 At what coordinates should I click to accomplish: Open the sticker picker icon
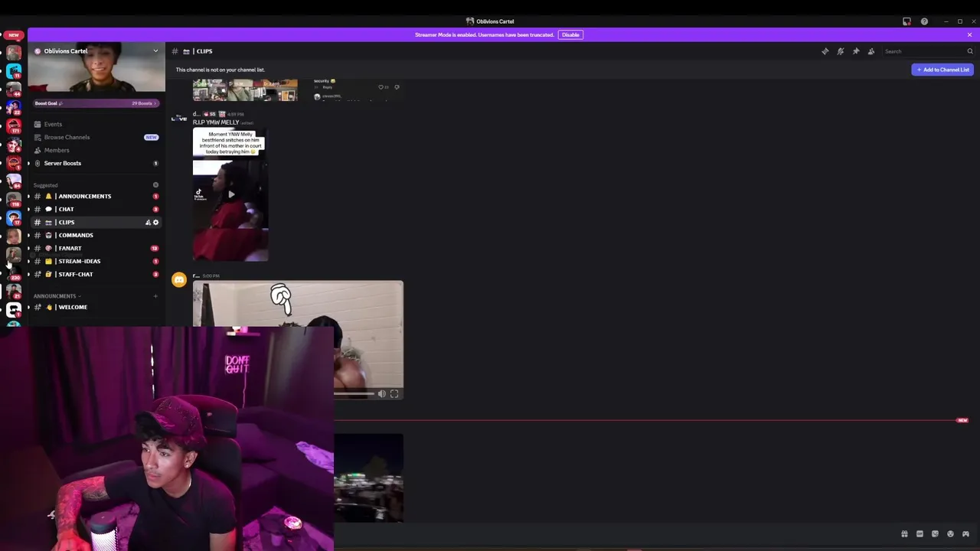[935, 534]
